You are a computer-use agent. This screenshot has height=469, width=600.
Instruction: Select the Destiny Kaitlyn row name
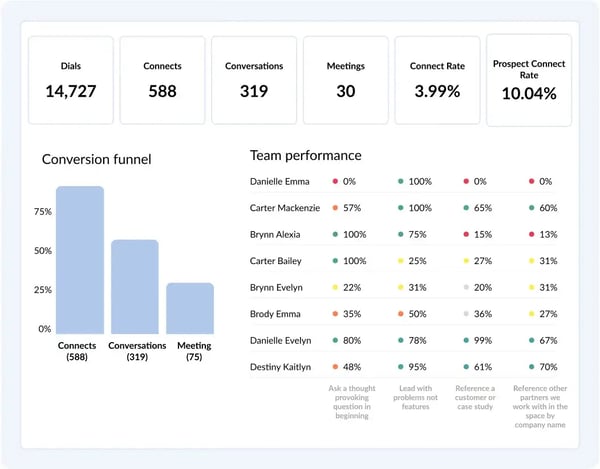pyautogui.click(x=280, y=367)
